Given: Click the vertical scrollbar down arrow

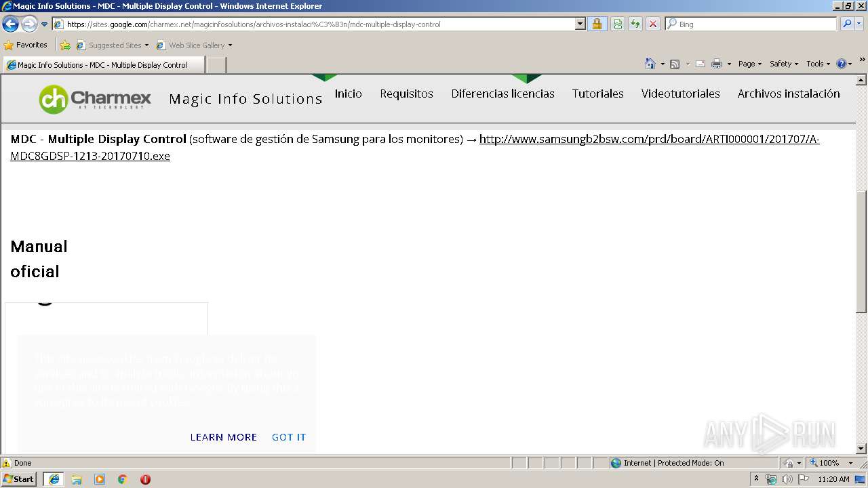Looking at the screenshot, I should pos(862,448).
